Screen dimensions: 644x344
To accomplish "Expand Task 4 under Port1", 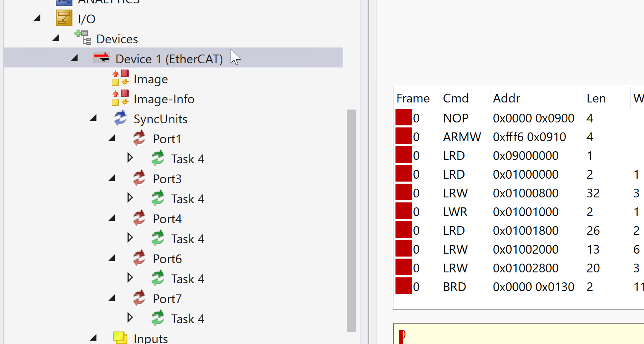I will pyautogui.click(x=130, y=158).
